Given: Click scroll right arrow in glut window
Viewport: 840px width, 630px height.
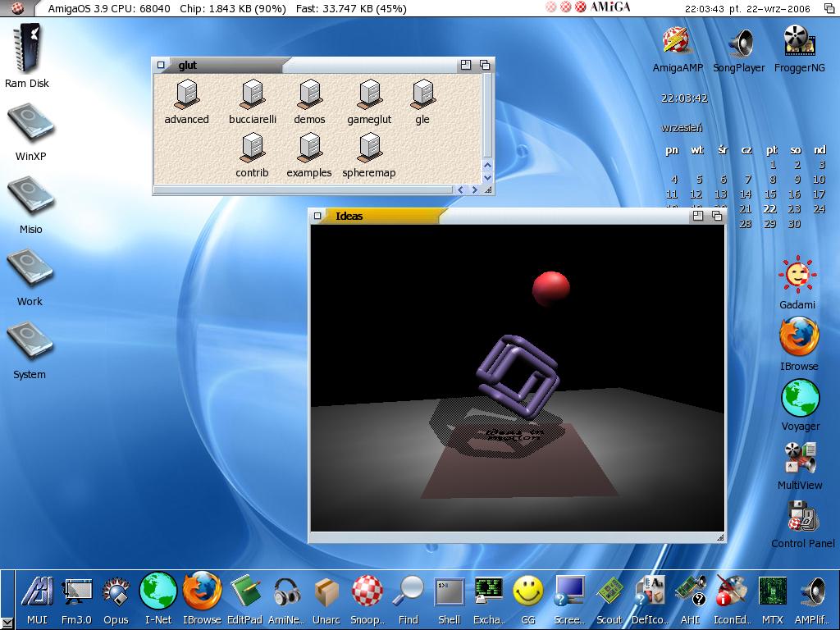Looking at the screenshot, I should [474, 189].
